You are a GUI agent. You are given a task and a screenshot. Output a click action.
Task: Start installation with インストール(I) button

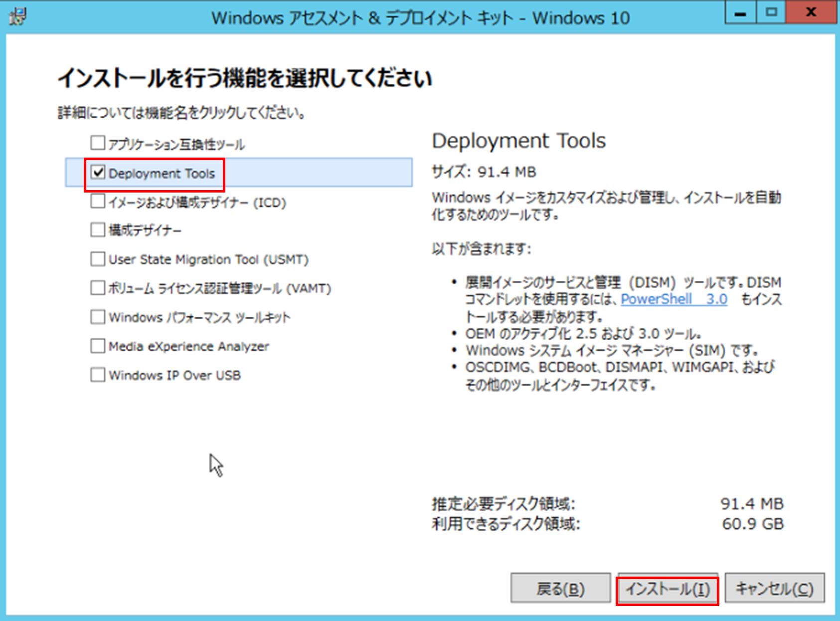(668, 589)
